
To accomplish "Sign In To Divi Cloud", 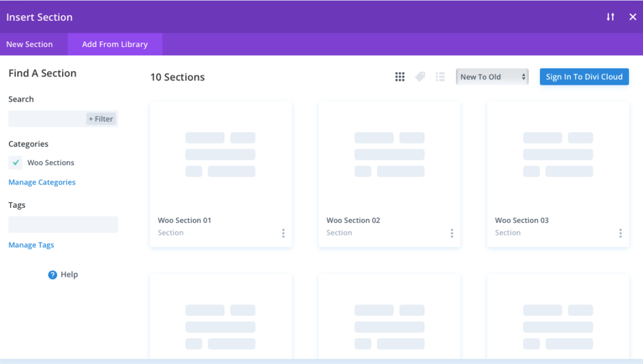I will [584, 76].
